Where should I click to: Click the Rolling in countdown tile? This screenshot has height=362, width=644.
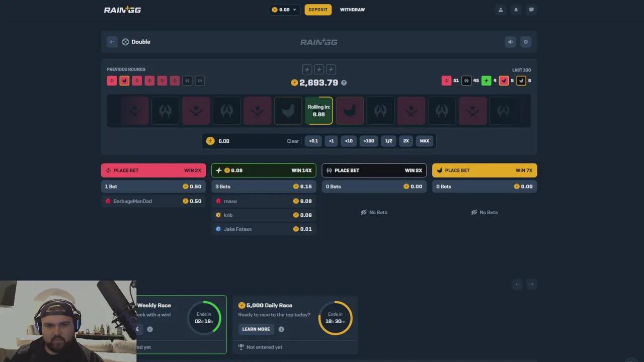click(319, 111)
